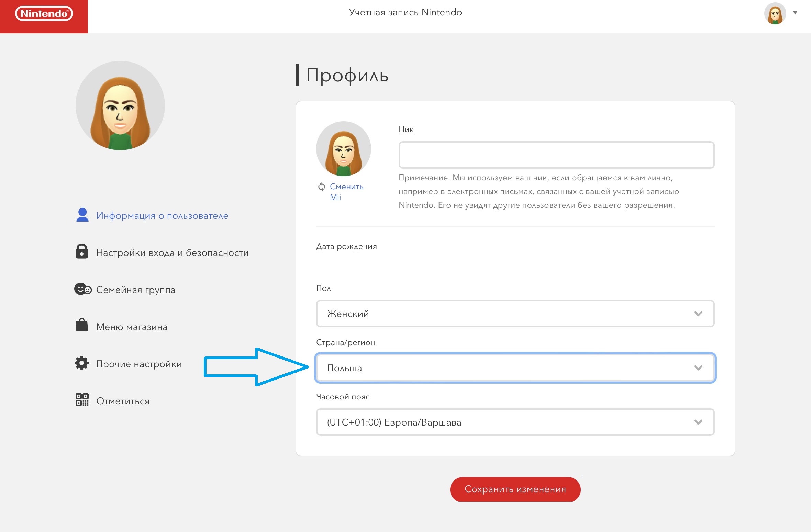Open Меню магазина
The height and width of the screenshot is (532, 811).
click(132, 327)
